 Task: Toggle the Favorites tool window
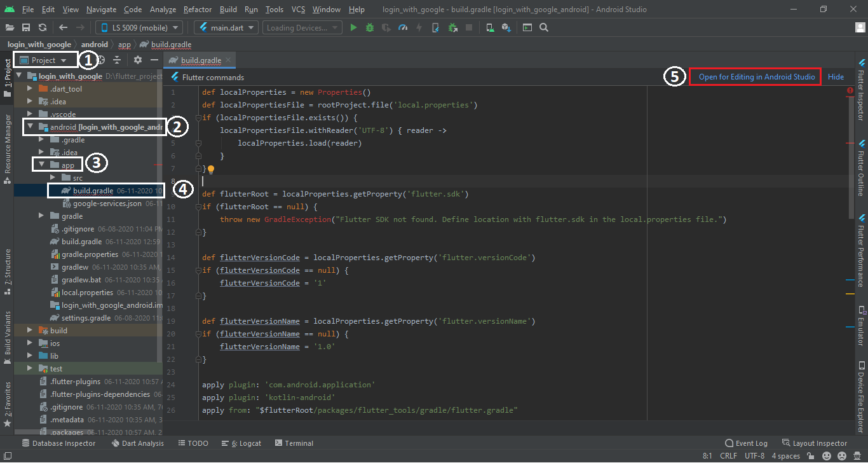point(8,404)
